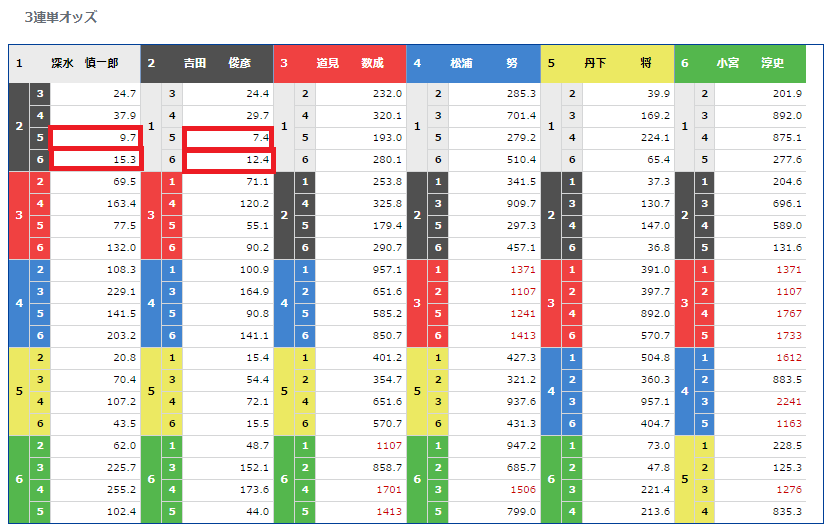Select the 100.9 odds cell
Viewport: 829px width, 528px height.
coord(228,270)
